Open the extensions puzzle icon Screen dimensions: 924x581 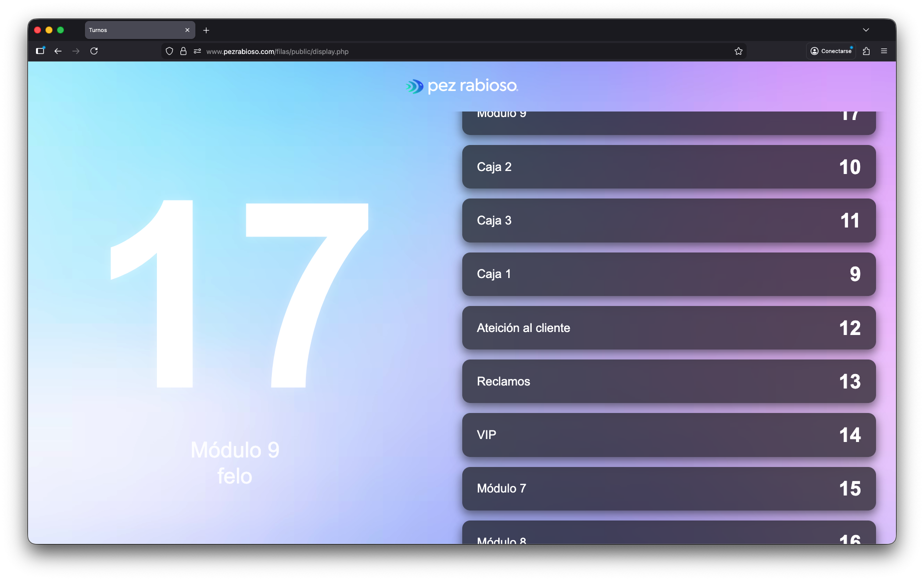tap(867, 51)
